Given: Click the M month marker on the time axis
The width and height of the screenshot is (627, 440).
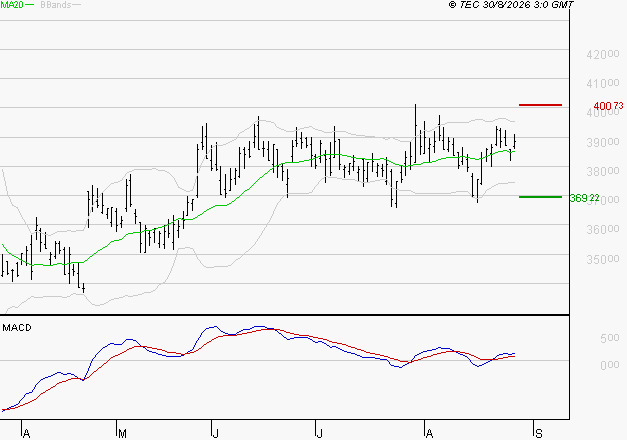Looking at the screenshot, I should pos(122,433).
